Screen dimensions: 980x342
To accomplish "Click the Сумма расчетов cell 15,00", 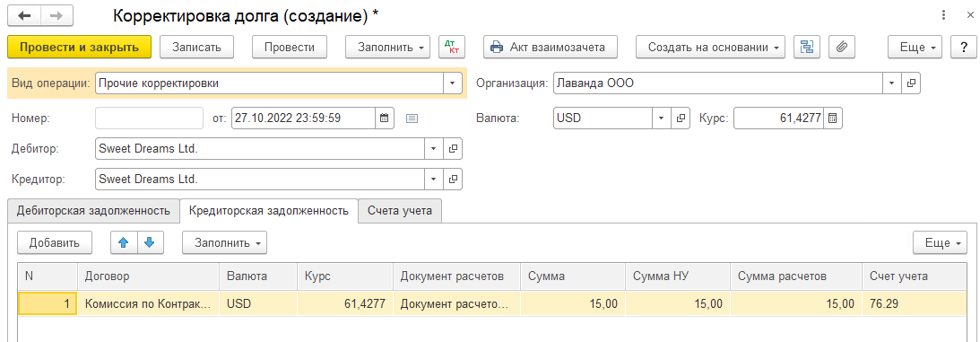I will point(795,304).
